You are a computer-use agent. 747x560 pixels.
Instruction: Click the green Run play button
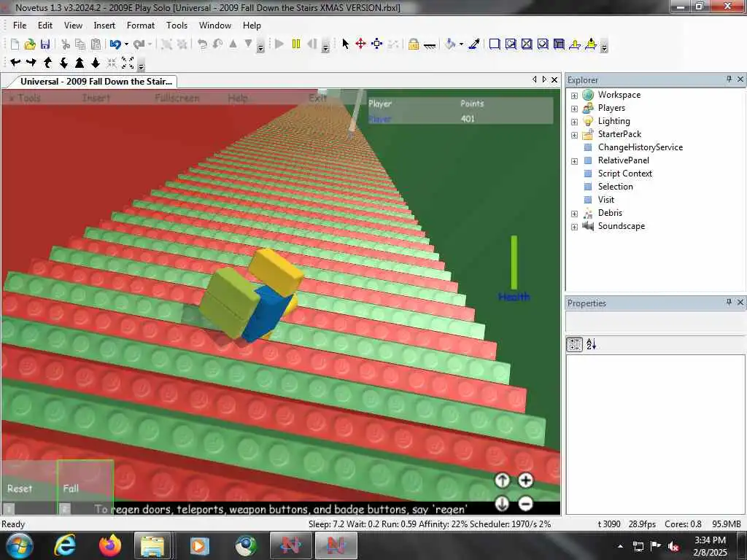[x=279, y=44]
